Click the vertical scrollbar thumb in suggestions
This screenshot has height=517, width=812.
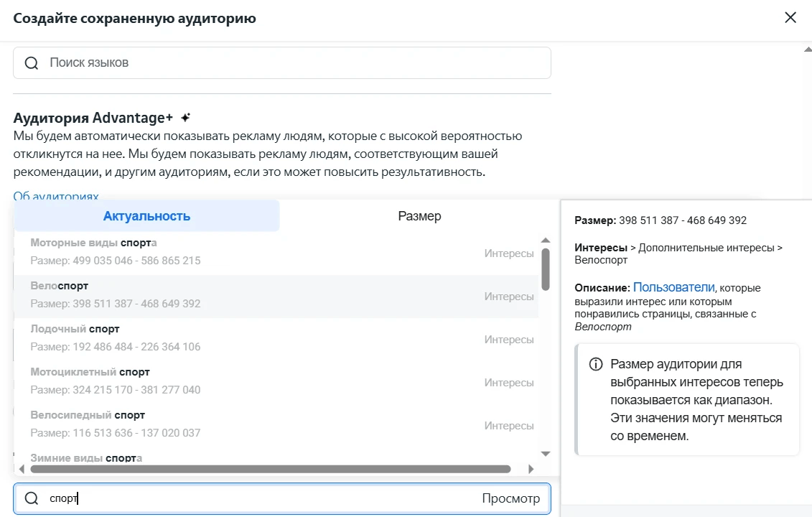click(x=546, y=269)
